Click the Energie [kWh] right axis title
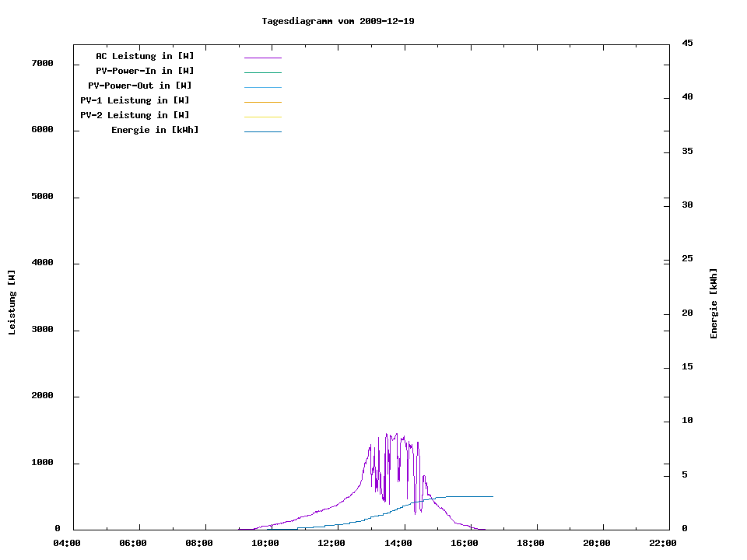The height and width of the screenshot is (560, 747). point(714,303)
